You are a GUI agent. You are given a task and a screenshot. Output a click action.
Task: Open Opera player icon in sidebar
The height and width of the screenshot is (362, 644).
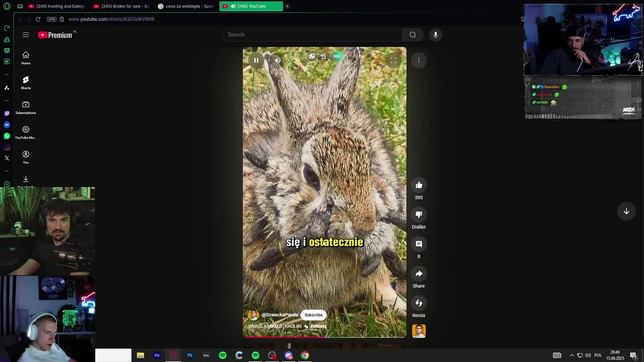pyautogui.click(x=7, y=184)
